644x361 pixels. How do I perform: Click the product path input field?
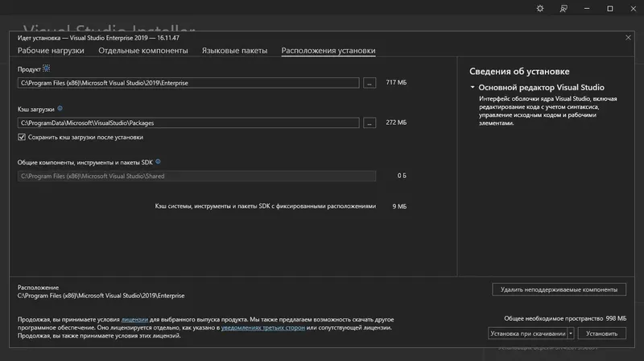pyautogui.click(x=188, y=83)
